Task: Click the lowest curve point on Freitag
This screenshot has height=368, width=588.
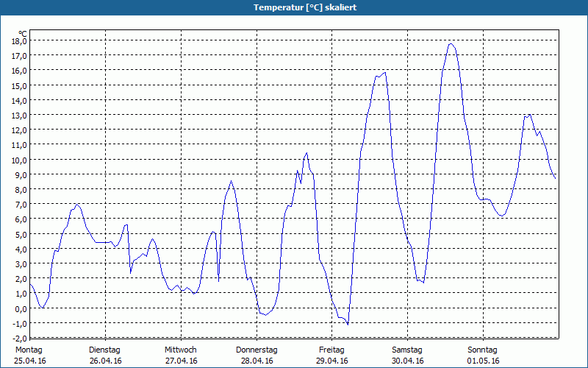Action: (x=348, y=325)
